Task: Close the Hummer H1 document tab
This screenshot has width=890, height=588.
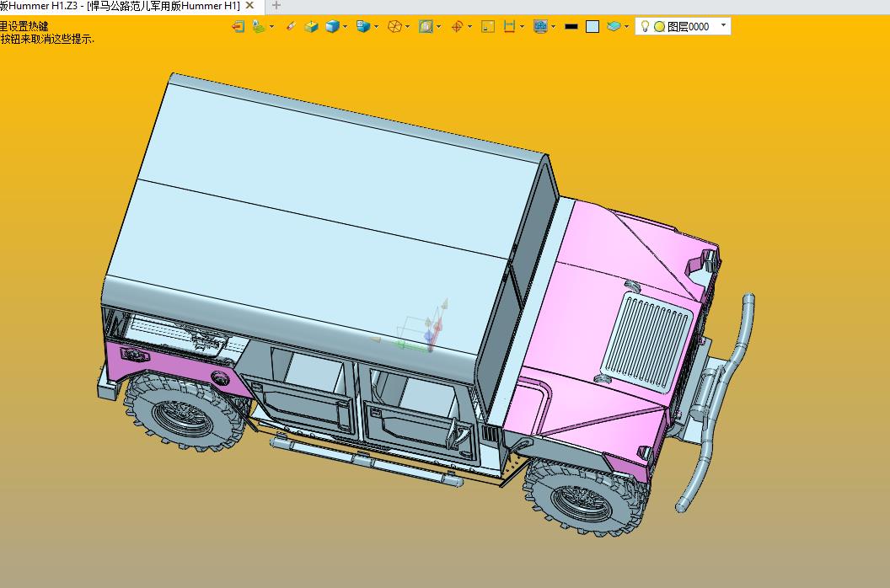Action: tap(249, 6)
